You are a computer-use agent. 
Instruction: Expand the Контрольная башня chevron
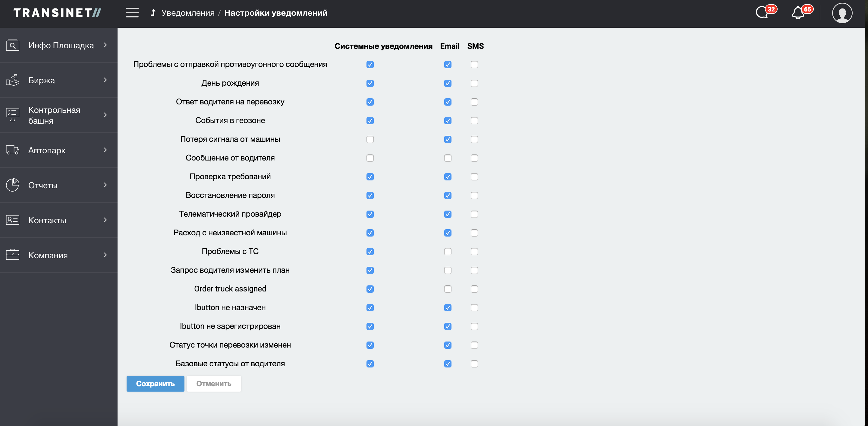pyautogui.click(x=105, y=115)
